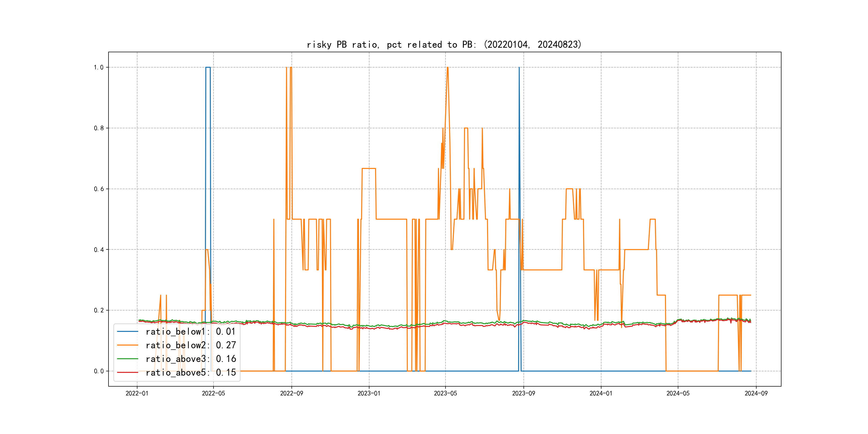Click the 2022-05 x-axis tick label
The width and height of the screenshot is (868, 434).
point(213,393)
